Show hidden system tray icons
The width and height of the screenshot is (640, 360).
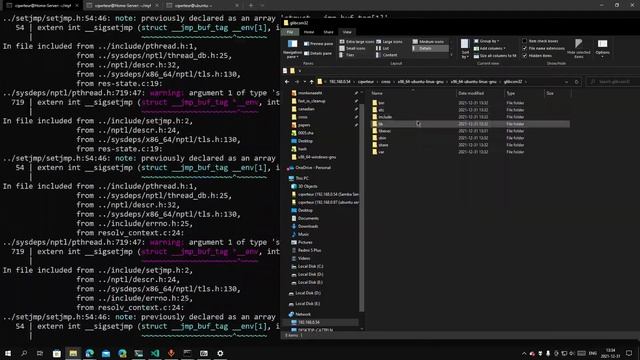click(524, 353)
